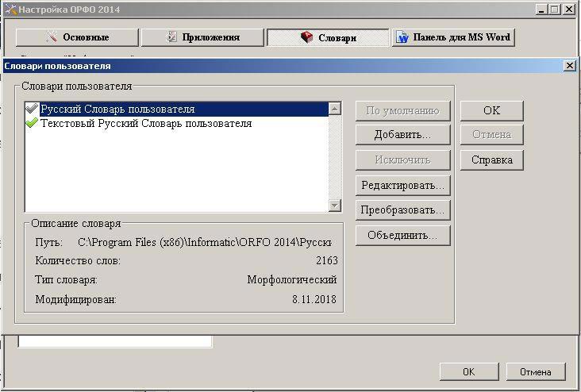Open Справка help button

[491, 159]
